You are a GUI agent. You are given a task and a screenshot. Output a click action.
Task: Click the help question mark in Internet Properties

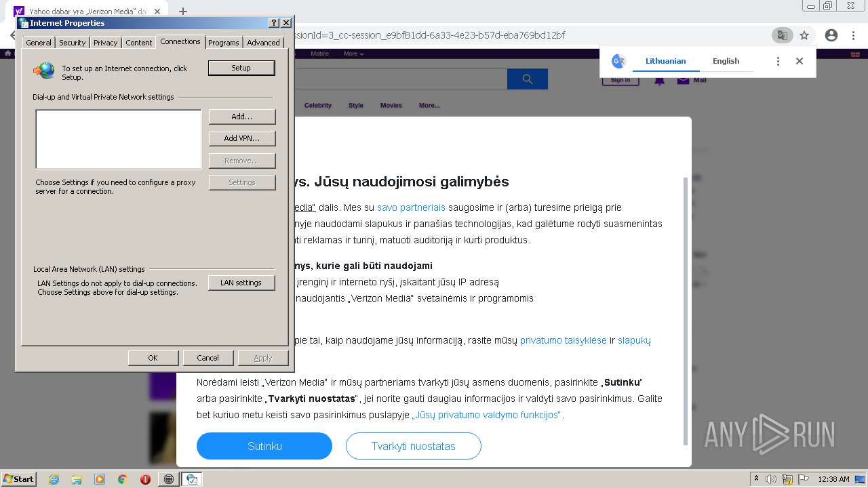[x=274, y=23]
